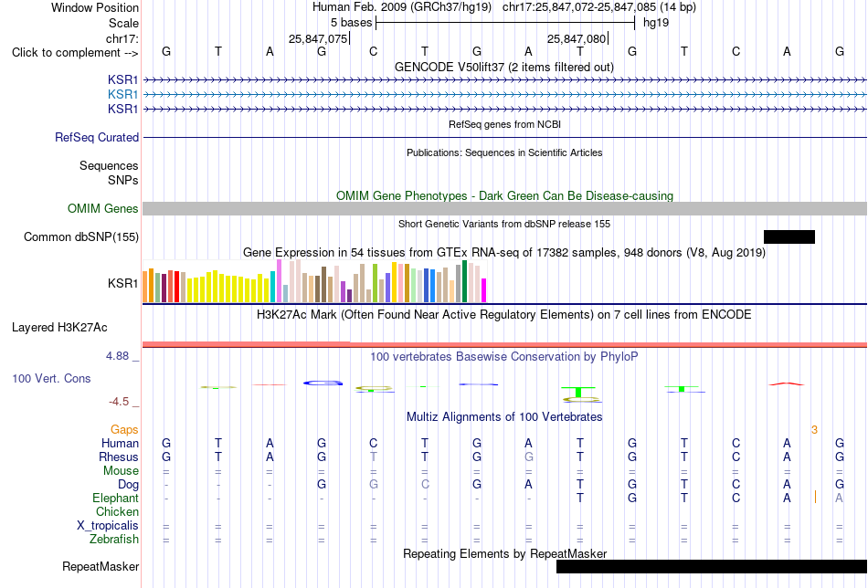Click the Dog species label

click(x=129, y=485)
